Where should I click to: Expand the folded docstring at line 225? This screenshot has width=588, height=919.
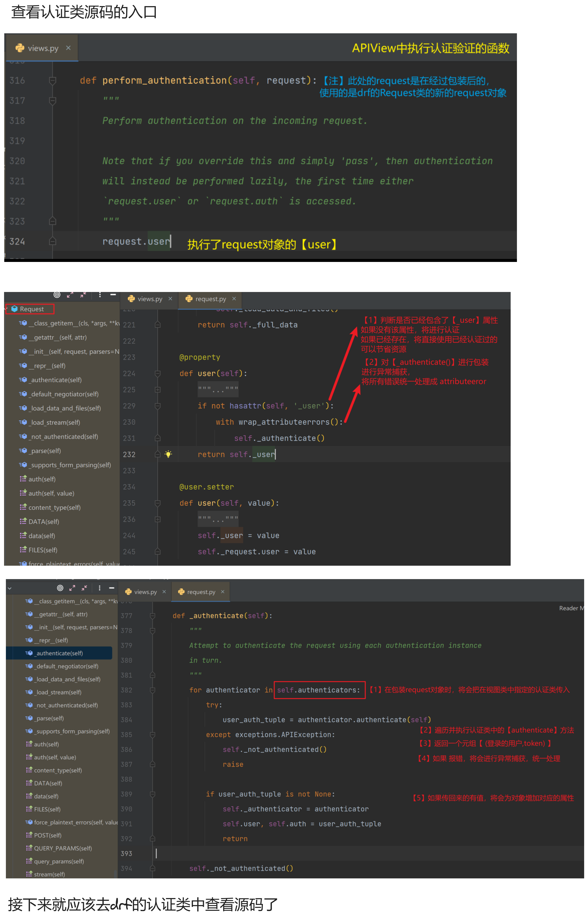158,390
